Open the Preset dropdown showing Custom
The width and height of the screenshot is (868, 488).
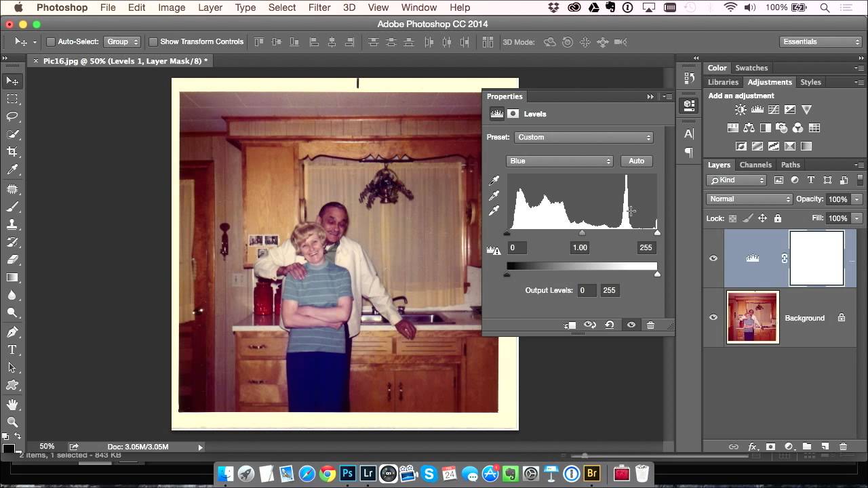coord(583,138)
